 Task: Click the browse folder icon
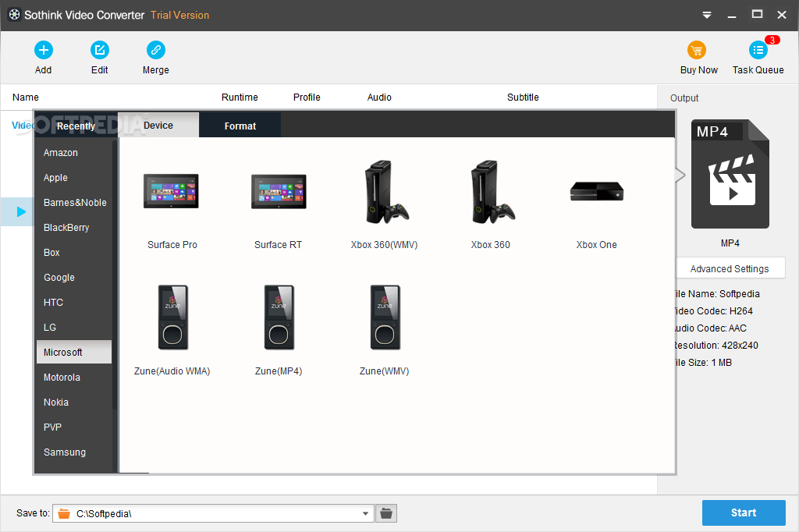click(x=386, y=513)
